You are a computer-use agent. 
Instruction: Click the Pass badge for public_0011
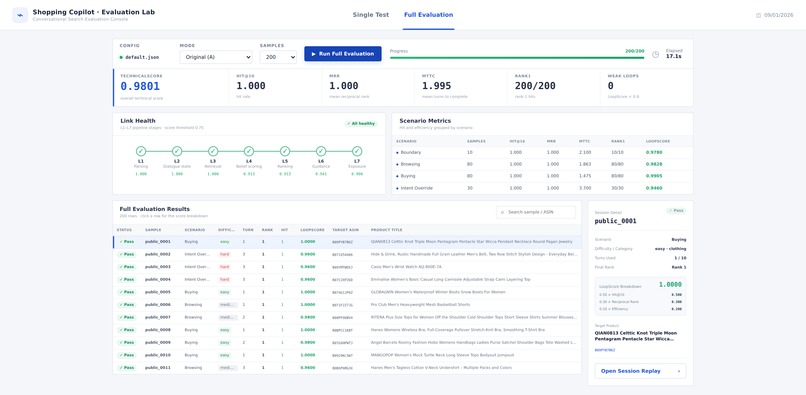(126, 368)
